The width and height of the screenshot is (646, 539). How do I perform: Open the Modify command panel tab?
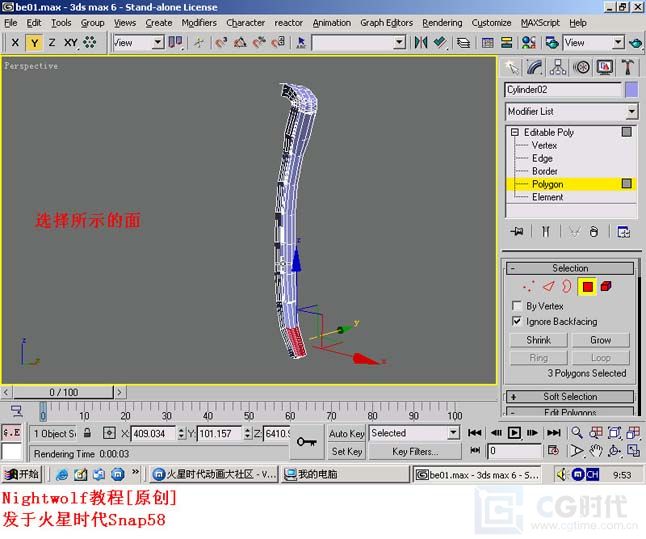(534, 67)
